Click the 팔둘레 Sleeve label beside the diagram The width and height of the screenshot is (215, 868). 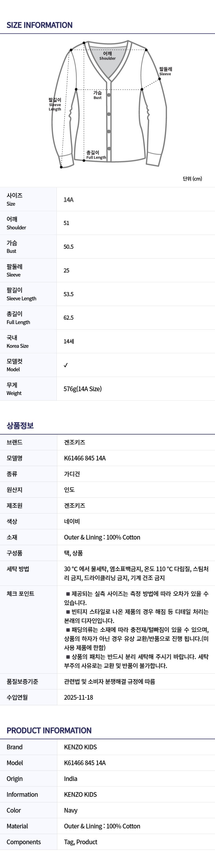click(165, 71)
